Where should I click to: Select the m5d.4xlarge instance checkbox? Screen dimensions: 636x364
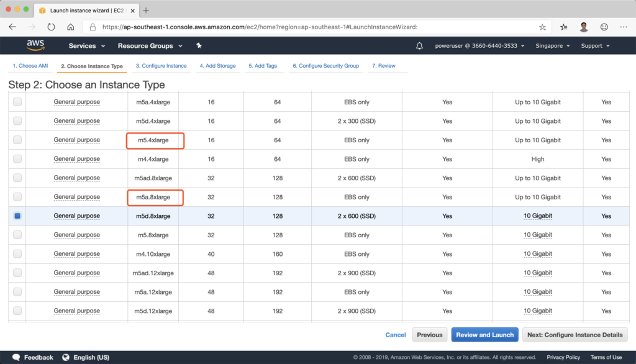tap(17, 121)
